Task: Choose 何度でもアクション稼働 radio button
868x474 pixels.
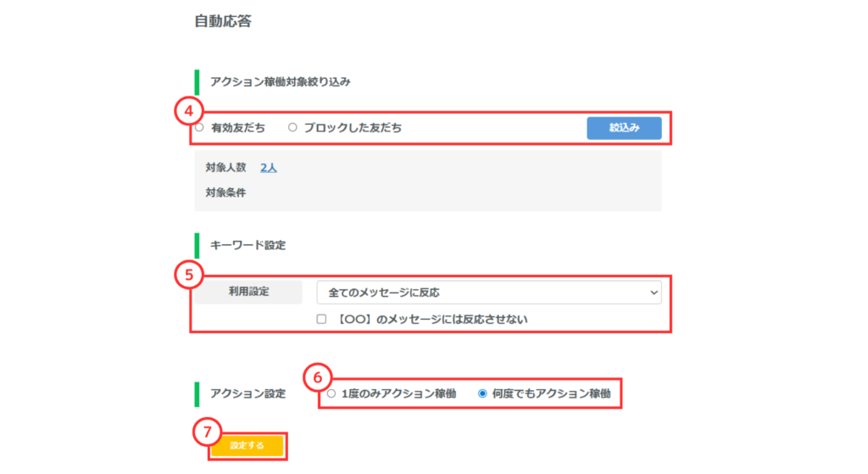Action: pos(483,393)
